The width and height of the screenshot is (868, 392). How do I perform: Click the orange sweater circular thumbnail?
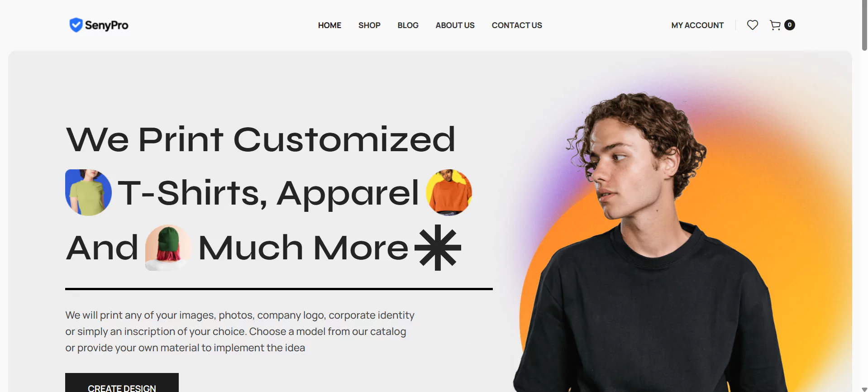[449, 192]
